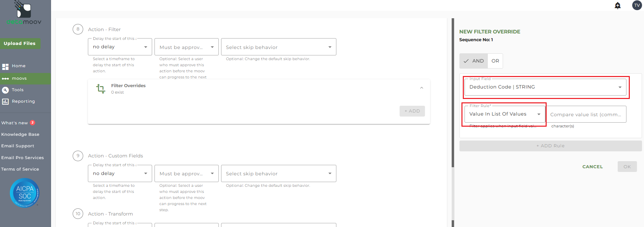Viewport: 644px width, 227px height.
Task: Open the Filter Rule dropdown
Action: tap(504, 114)
